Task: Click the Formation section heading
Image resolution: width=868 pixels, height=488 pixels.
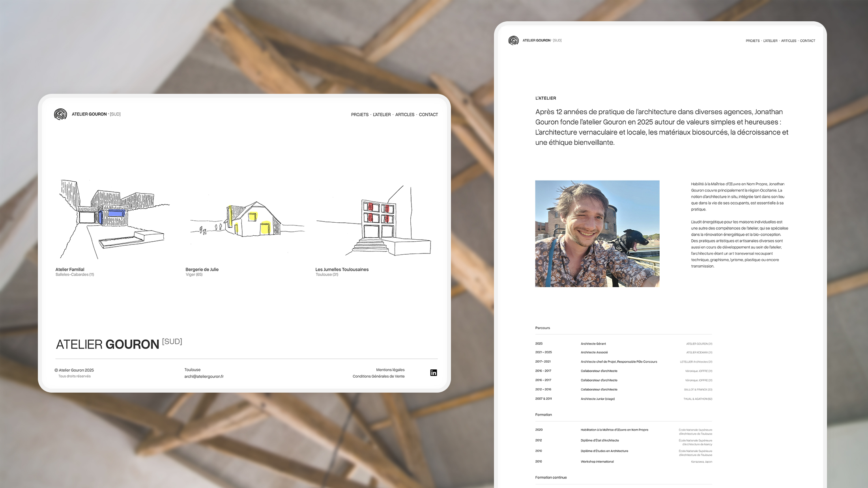Action: click(x=544, y=415)
